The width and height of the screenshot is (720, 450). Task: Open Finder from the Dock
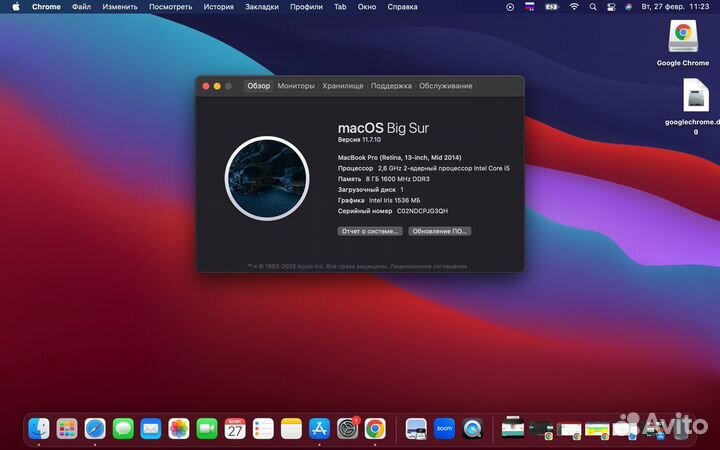point(39,429)
